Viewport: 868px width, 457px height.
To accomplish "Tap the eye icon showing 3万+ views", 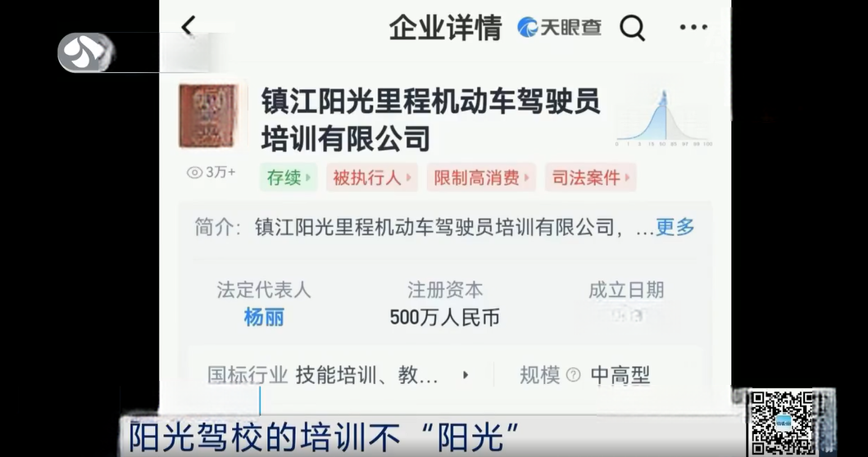I will pos(194,173).
